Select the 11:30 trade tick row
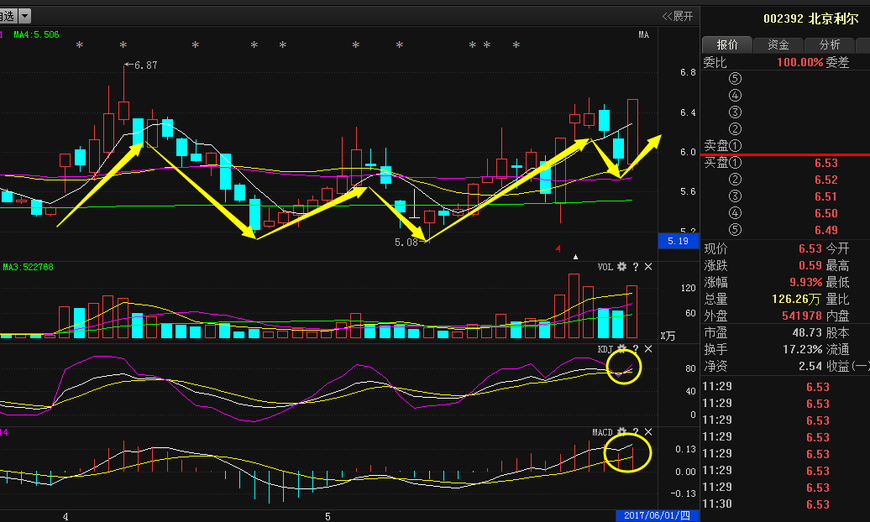870x522 pixels. coord(785,504)
